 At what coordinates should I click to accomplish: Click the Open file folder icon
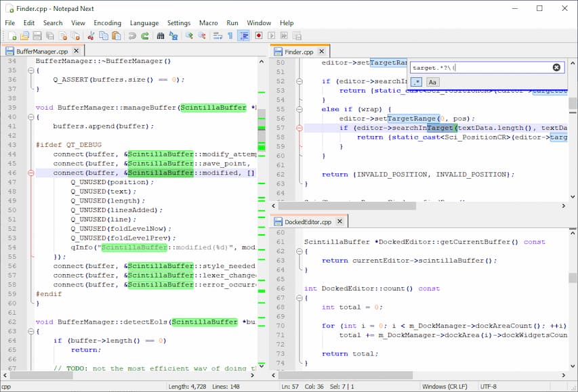tap(24, 36)
